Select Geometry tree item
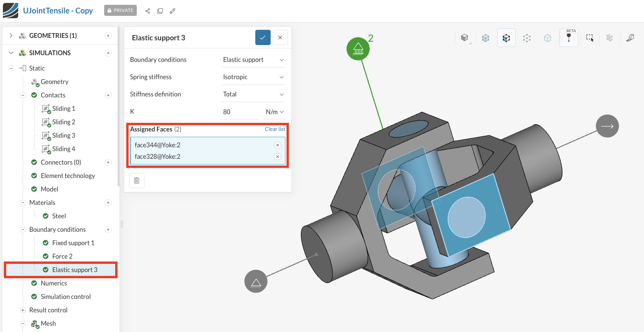Screen dimensions: 644x332 click(x=54, y=82)
